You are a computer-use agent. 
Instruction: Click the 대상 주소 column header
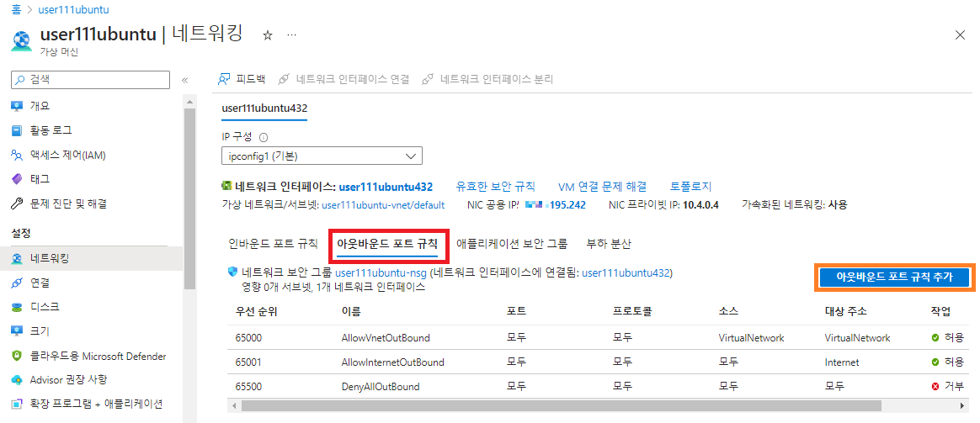pyautogui.click(x=845, y=312)
